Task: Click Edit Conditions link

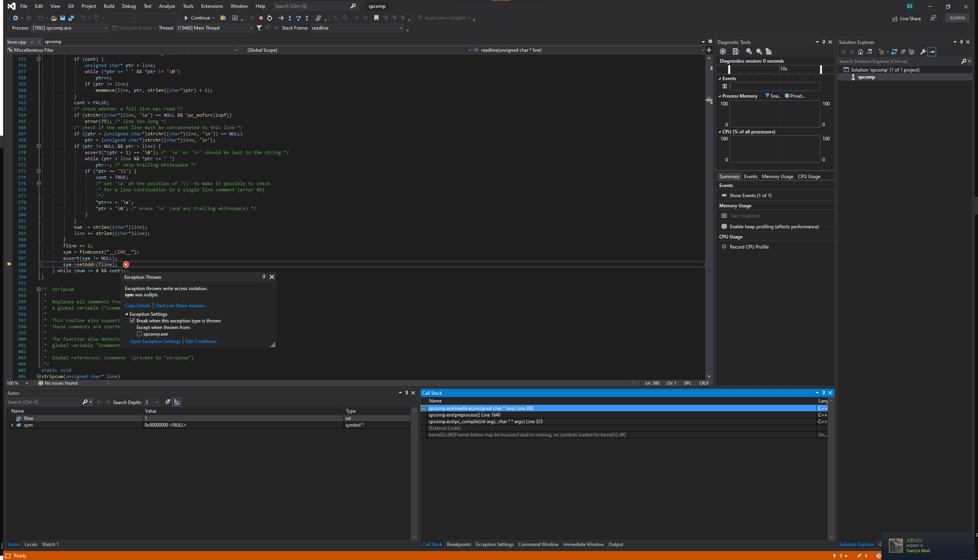Action: point(201,341)
